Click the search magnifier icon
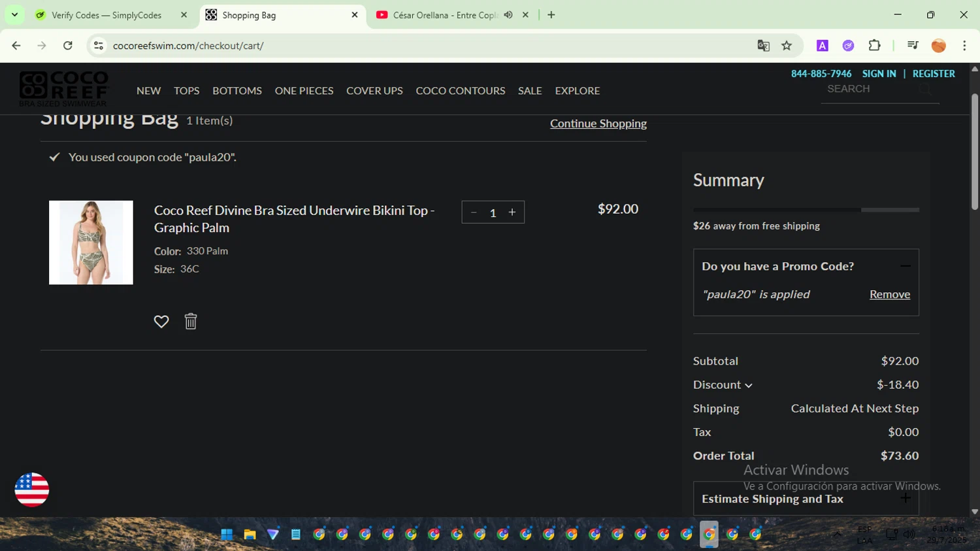Screen dimensions: 980x551 [925, 90]
